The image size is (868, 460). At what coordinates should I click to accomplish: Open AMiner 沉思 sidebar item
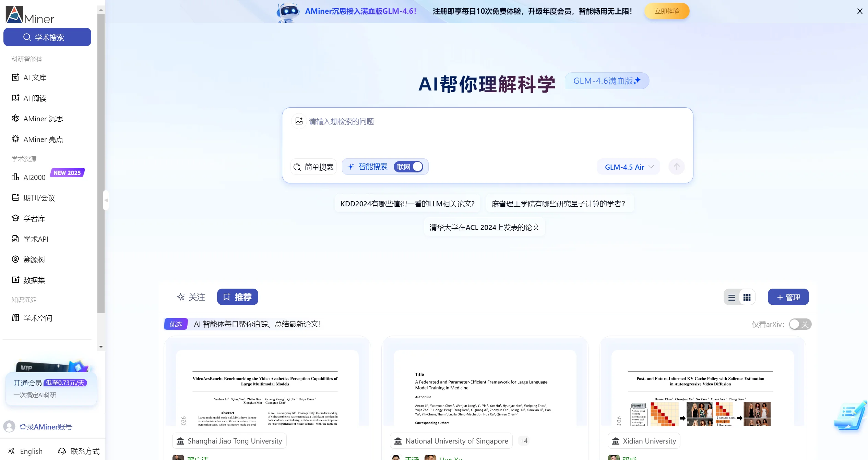tap(43, 119)
